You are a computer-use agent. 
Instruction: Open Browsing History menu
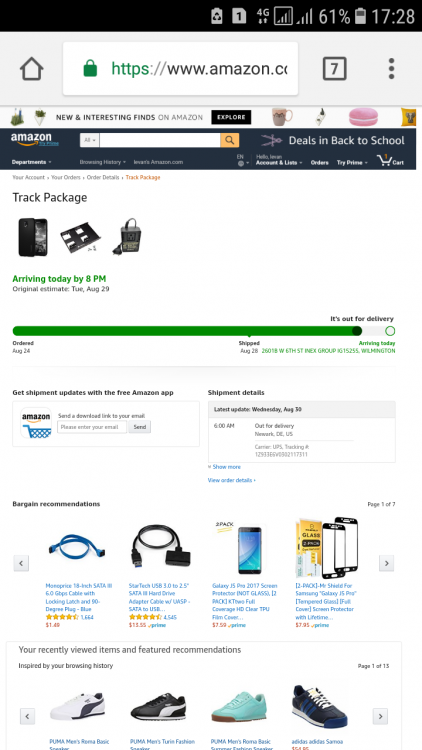102,162
